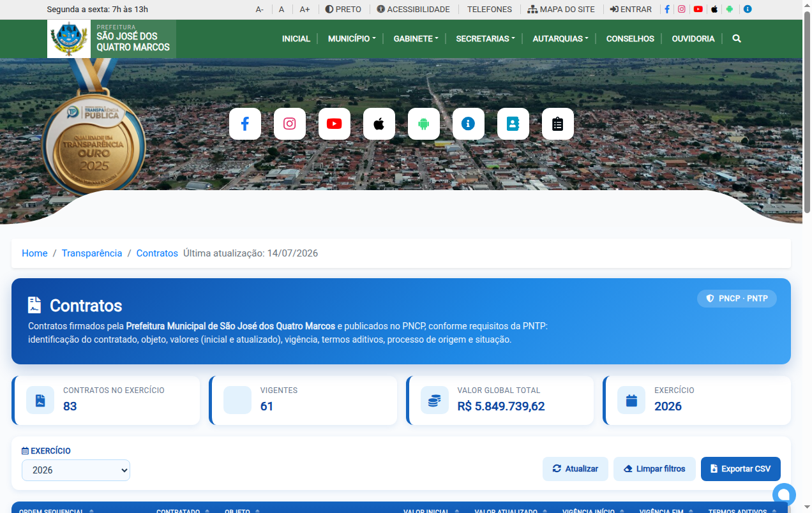Viewport: 812px width, 513px height.
Task: Click calendar icon in Exercício card
Action: click(631, 400)
